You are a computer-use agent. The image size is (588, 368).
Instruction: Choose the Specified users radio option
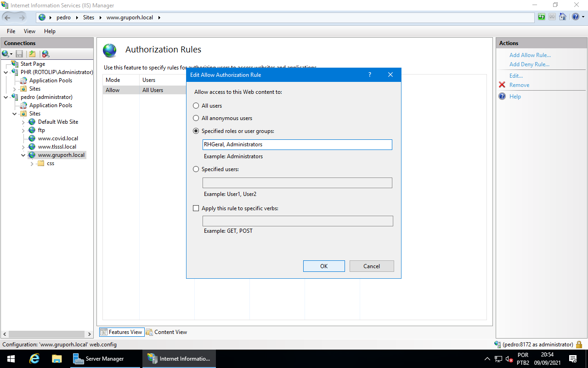[x=196, y=169]
